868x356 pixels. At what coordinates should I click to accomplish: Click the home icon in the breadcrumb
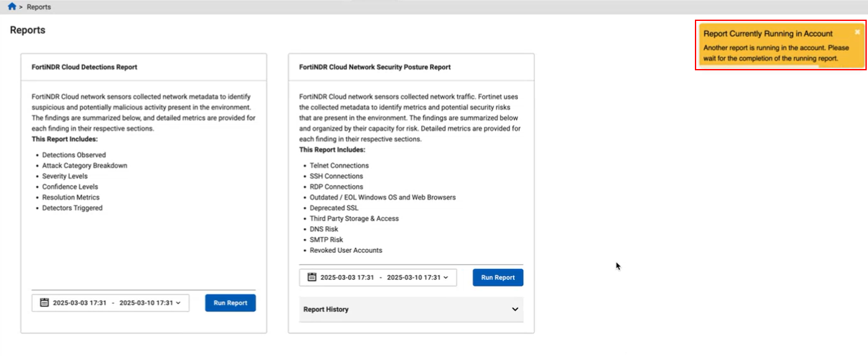11,6
